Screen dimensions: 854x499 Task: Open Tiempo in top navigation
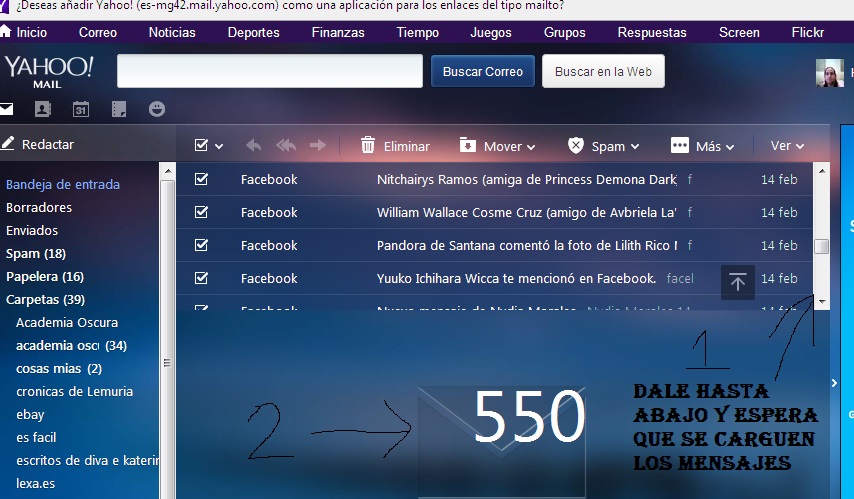[417, 32]
